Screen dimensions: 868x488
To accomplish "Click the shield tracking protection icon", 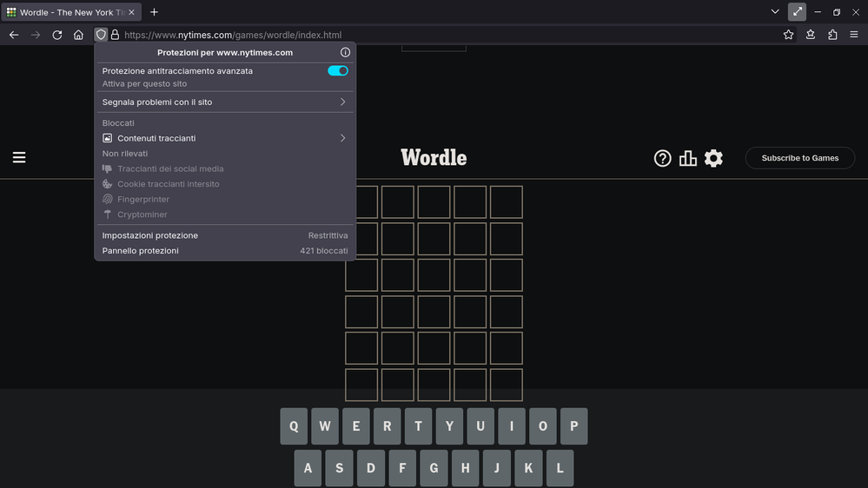I will [x=101, y=35].
